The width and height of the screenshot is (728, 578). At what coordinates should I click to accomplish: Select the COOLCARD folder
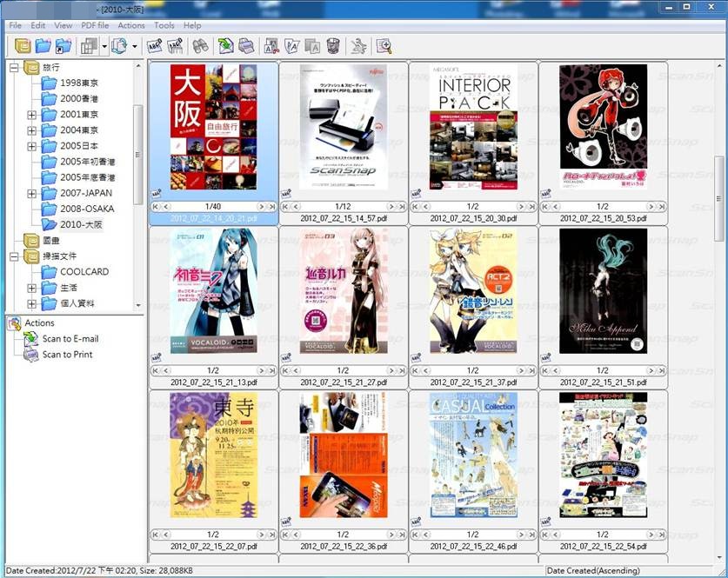[x=84, y=272]
